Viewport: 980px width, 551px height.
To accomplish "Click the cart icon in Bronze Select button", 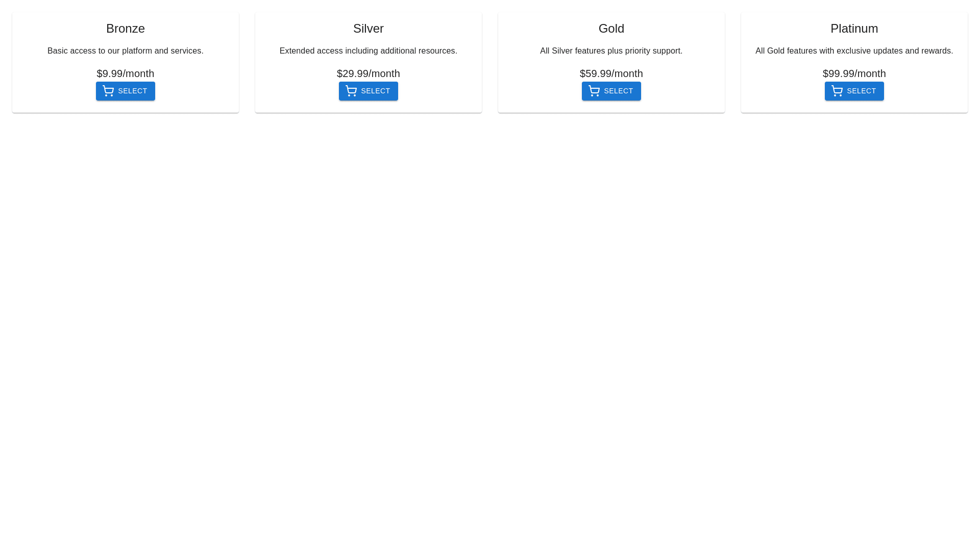I will click(108, 91).
